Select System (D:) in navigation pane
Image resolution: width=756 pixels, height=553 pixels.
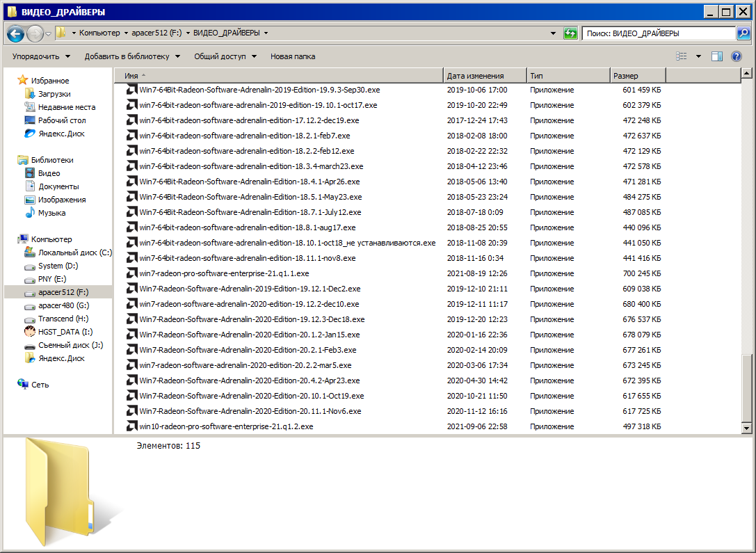click(x=58, y=266)
